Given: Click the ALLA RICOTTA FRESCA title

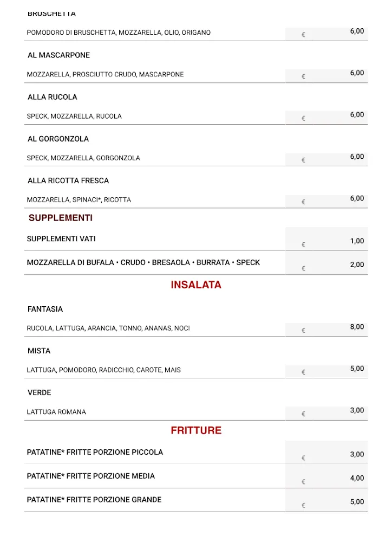Looking at the screenshot, I should click(x=68, y=180).
